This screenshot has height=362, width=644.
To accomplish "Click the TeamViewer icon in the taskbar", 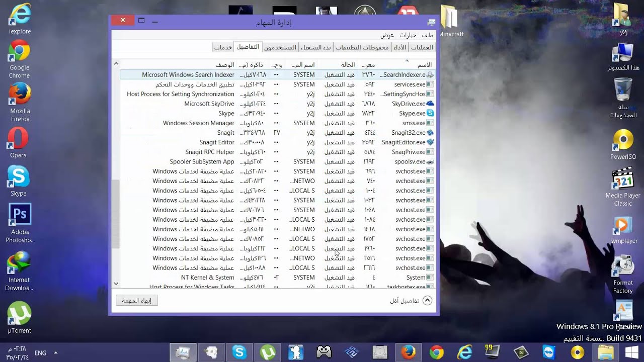I will 548,352.
